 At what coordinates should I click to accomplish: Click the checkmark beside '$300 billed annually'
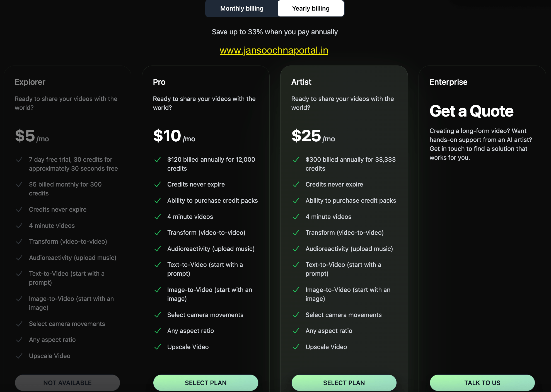click(296, 159)
